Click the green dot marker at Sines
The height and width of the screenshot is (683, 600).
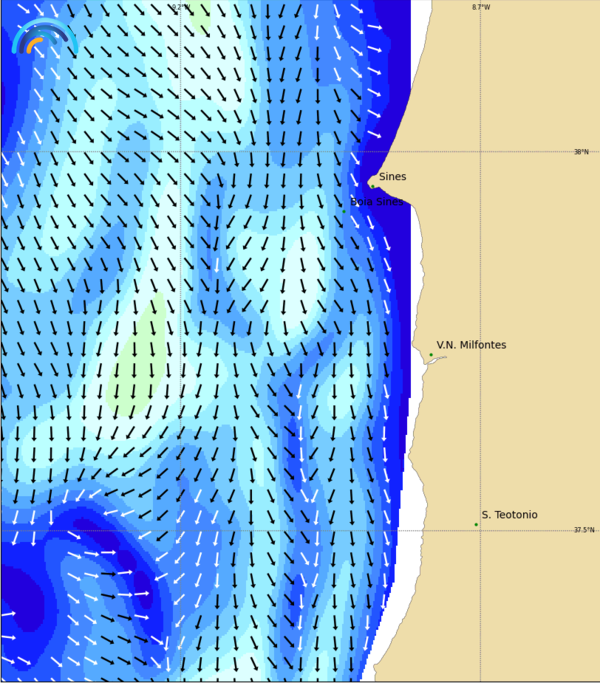373,185
